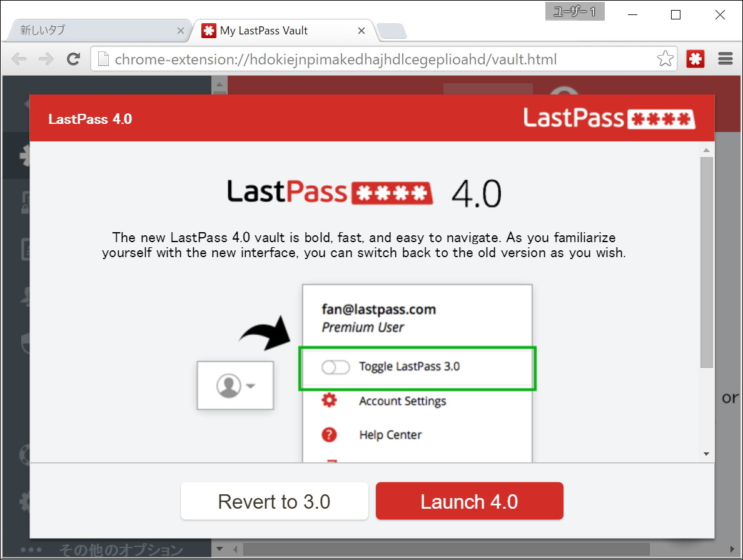The image size is (743, 560).
Task: Close the My LastPass Vault tab
Action: (x=361, y=31)
